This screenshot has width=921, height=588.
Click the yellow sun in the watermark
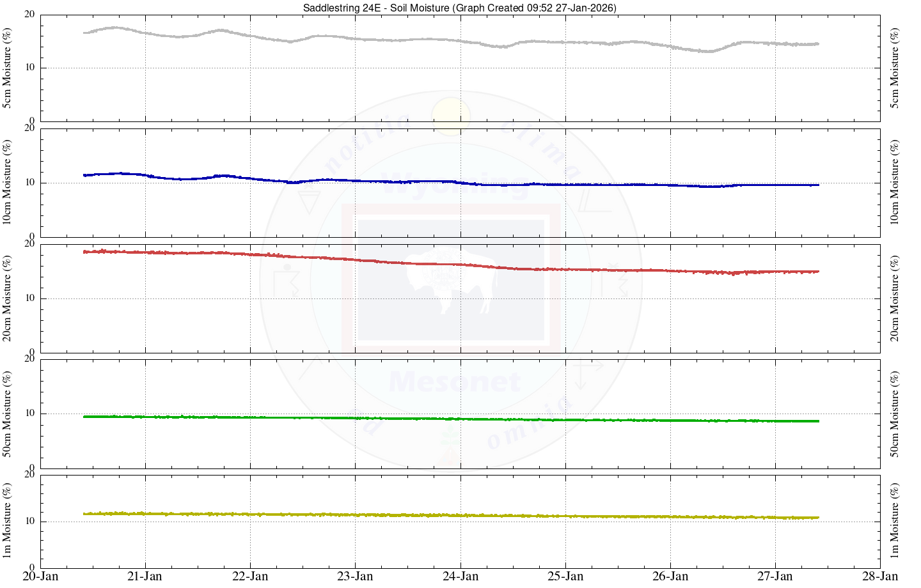point(451,116)
